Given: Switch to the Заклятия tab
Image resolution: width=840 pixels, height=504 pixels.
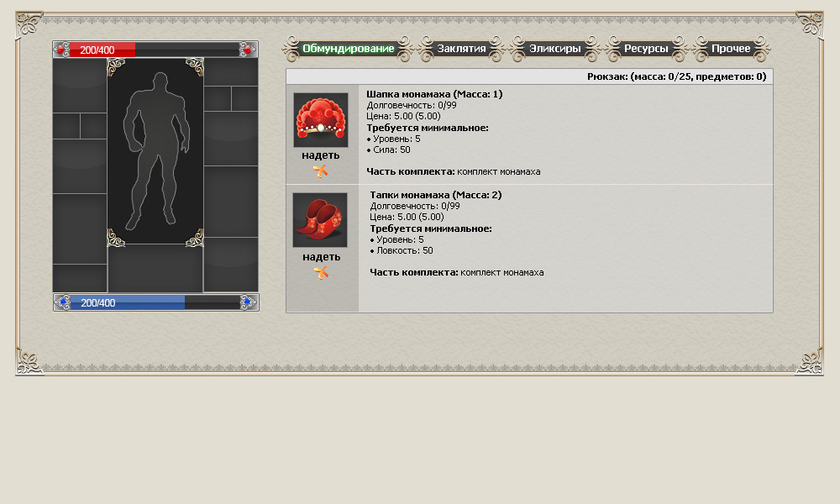Looking at the screenshot, I should (461, 49).
